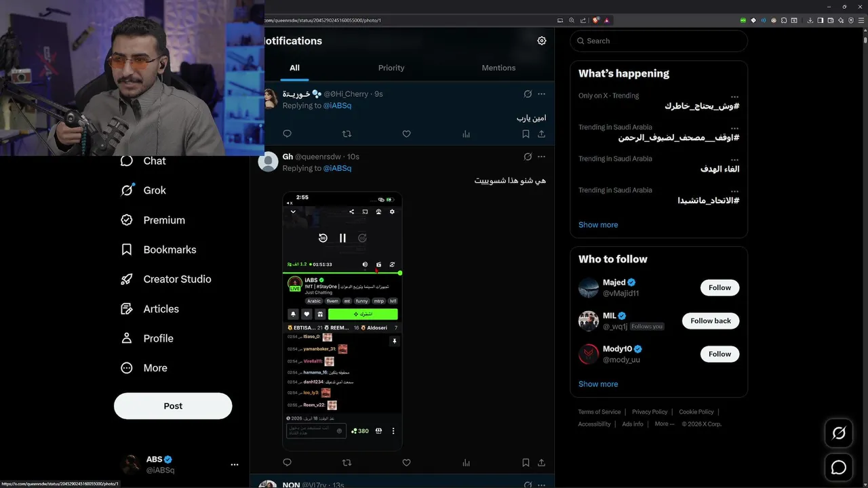Show more under Who to follow
This screenshot has width=868, height=488.
(x=598, y=384)
